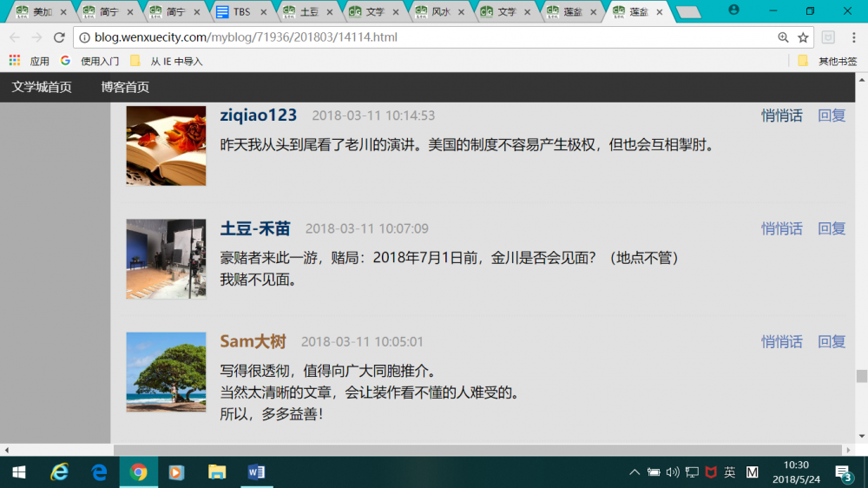Bookmark this page with the star icon
This screenshot has width=868, height=488.
pyautogui.click(x=803, y=37)
